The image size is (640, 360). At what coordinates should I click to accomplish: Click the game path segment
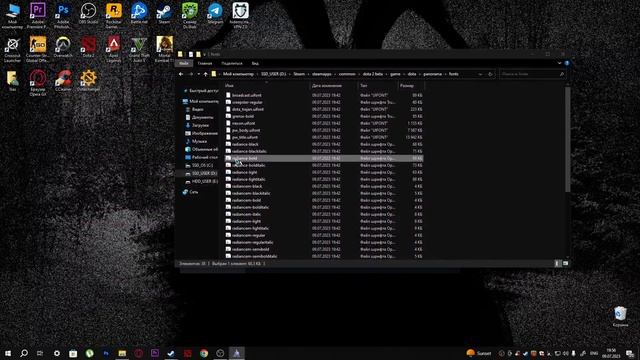(x=395, y=74)
